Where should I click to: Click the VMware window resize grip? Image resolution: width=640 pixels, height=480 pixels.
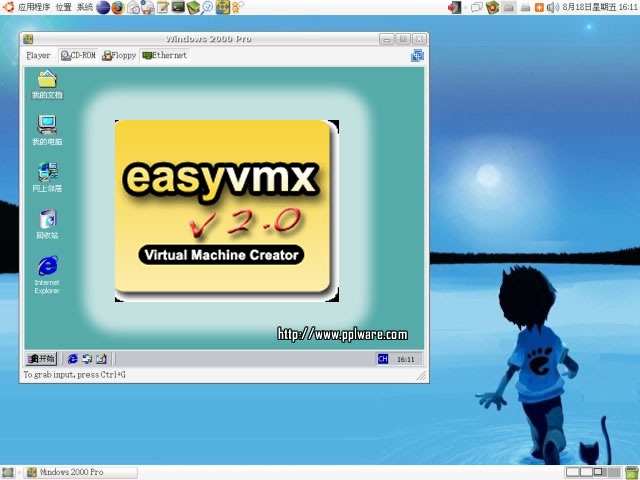click(421, 375)
